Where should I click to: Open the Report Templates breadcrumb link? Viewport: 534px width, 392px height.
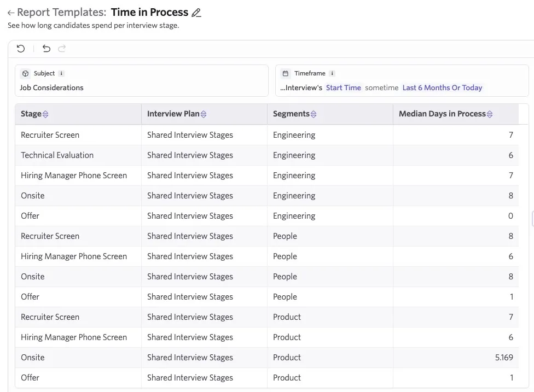62,12
